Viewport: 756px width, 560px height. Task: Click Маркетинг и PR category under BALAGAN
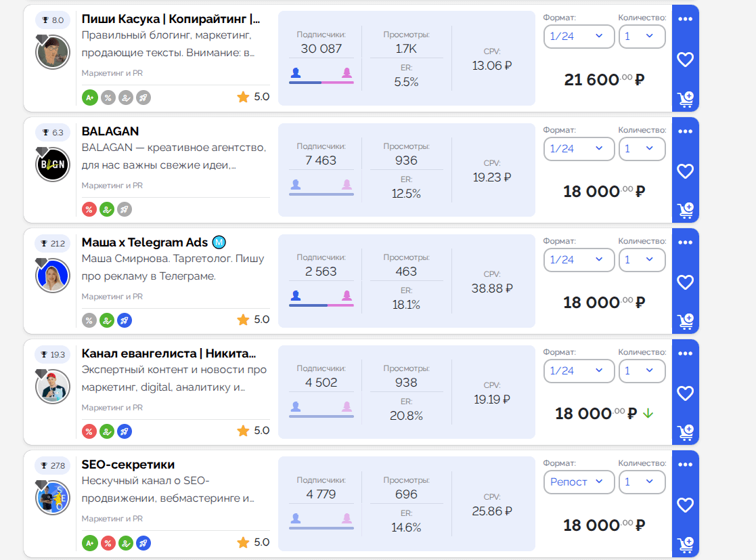click(x=112, y=186)
